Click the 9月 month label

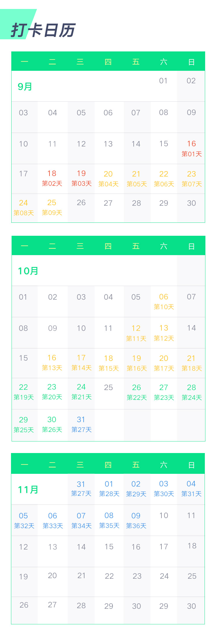coord(25,87)
